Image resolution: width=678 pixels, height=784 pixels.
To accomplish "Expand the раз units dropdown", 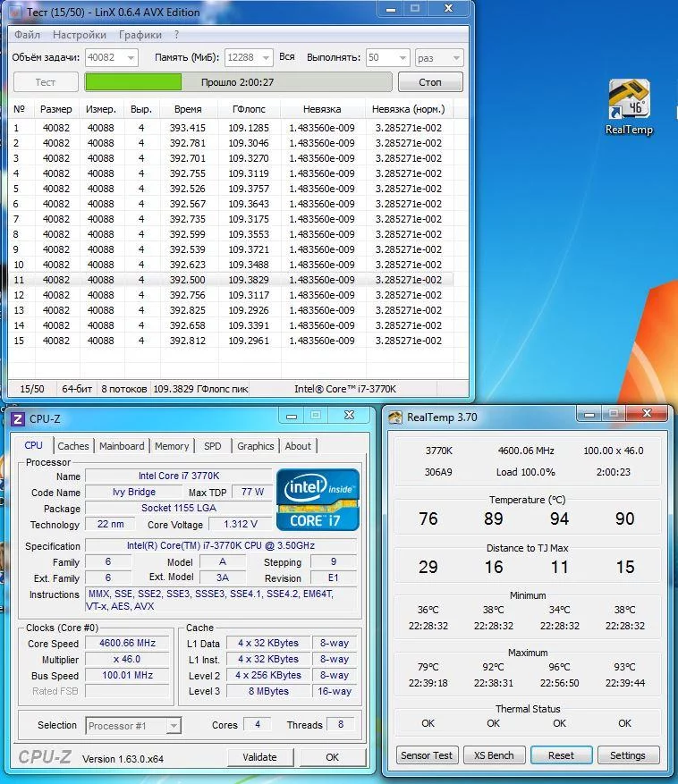I will pyautogui.click(x=456, y=58).
